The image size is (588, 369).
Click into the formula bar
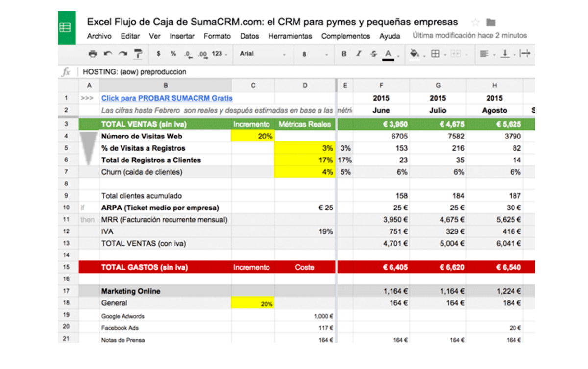(x=306, y=72)
